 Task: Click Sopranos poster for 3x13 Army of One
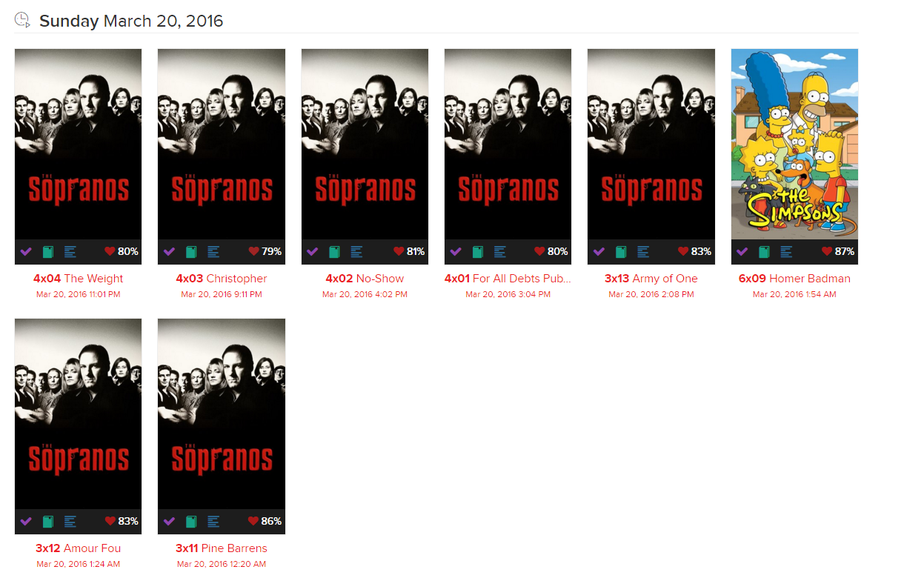[651, 144]
